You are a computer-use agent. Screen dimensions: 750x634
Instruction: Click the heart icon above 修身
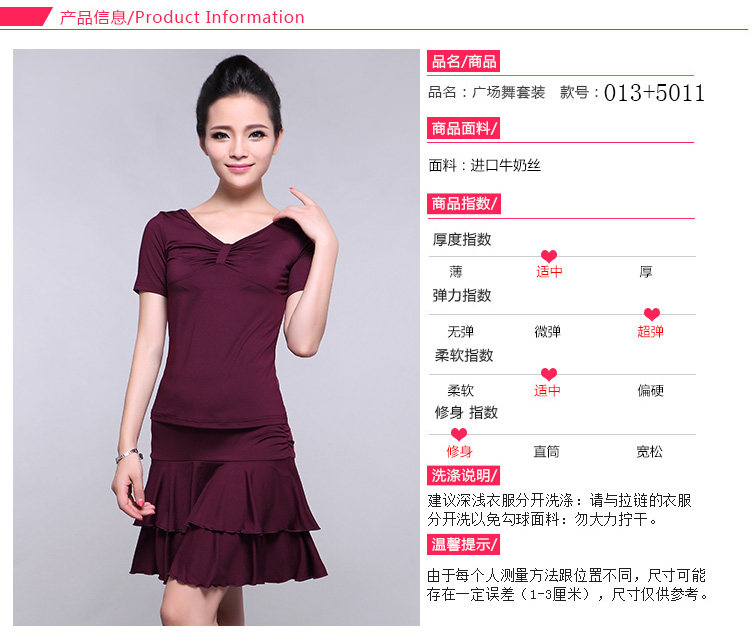tap(459, 434)
